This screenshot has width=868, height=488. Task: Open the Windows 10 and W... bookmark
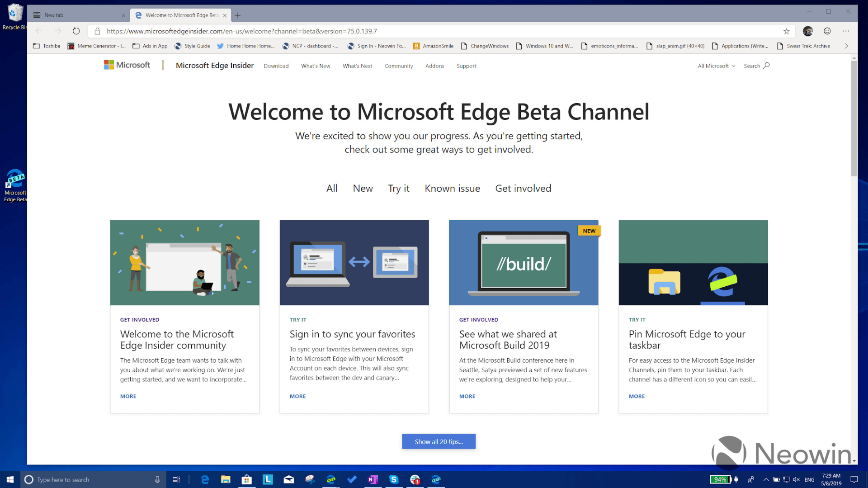[545, 46]
